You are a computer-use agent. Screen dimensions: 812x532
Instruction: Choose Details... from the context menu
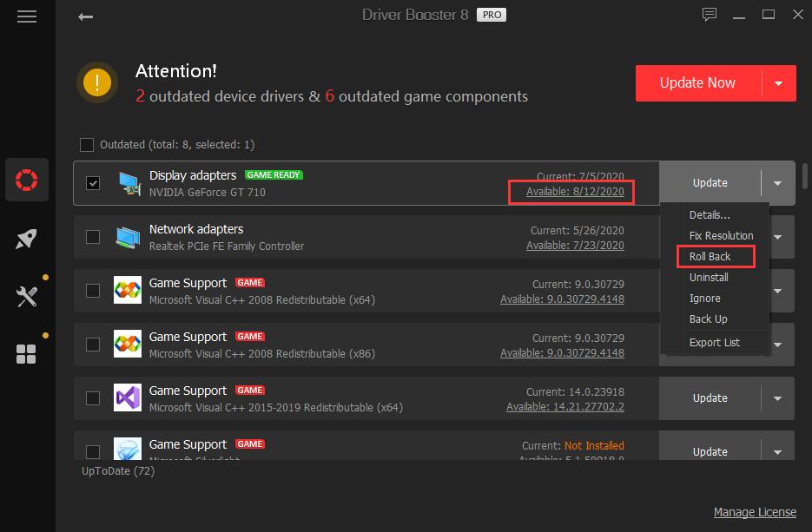coord(710,214)
